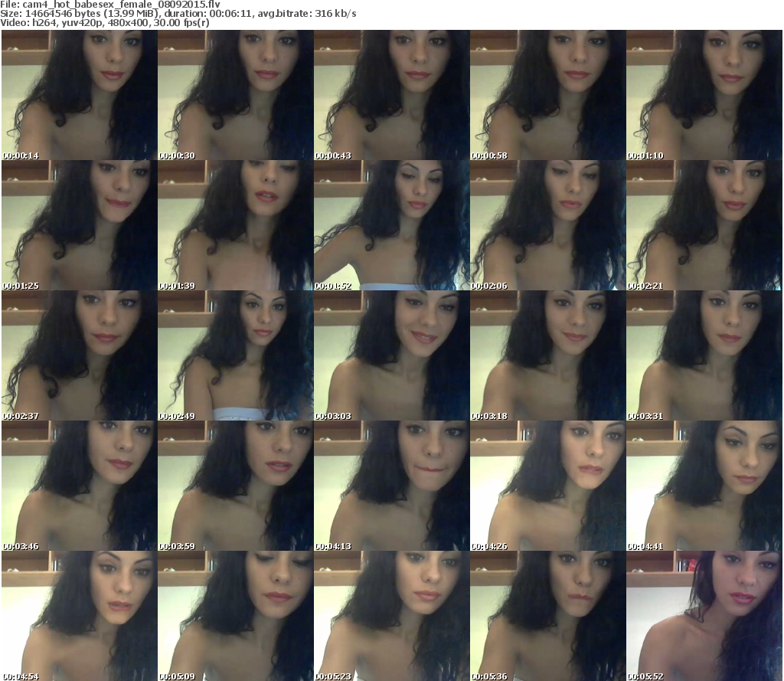Select the size text "14664546 bytes (13.99 MiB)"
This screenshot has width=784, height=681.
[x=92, y=14]
